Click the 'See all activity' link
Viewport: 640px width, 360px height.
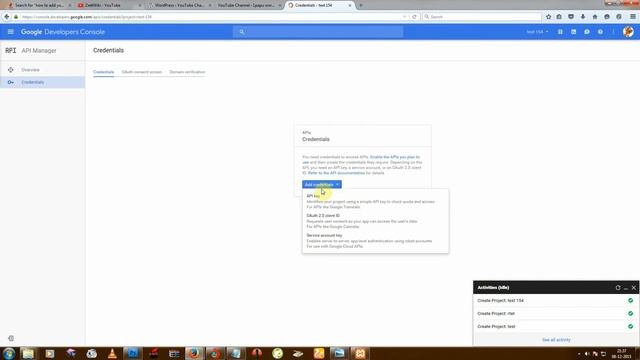[556, 340]
